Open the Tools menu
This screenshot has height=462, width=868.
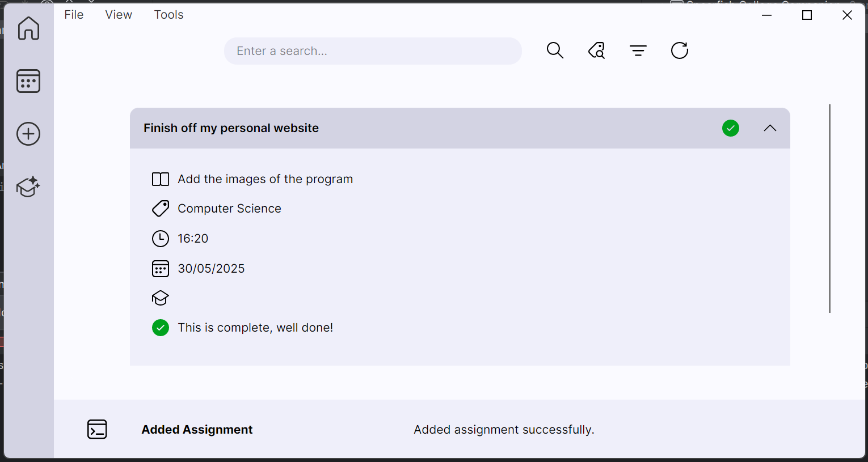169,15
